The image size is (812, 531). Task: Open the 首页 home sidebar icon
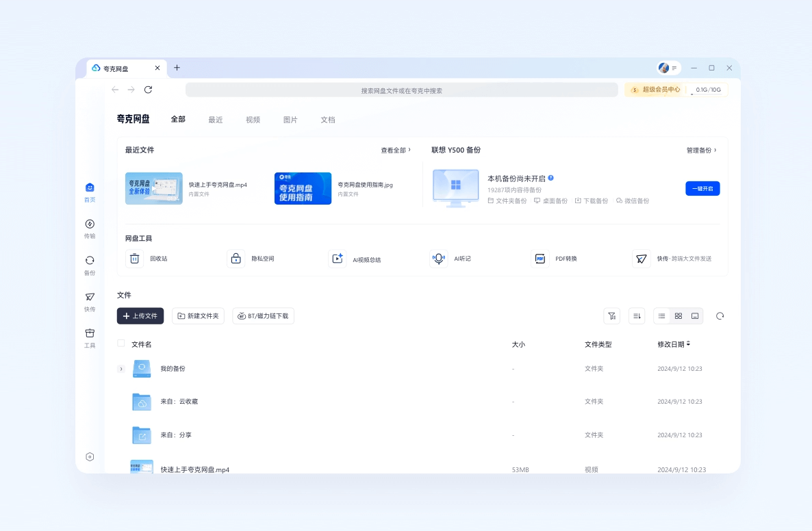point(90,192)
